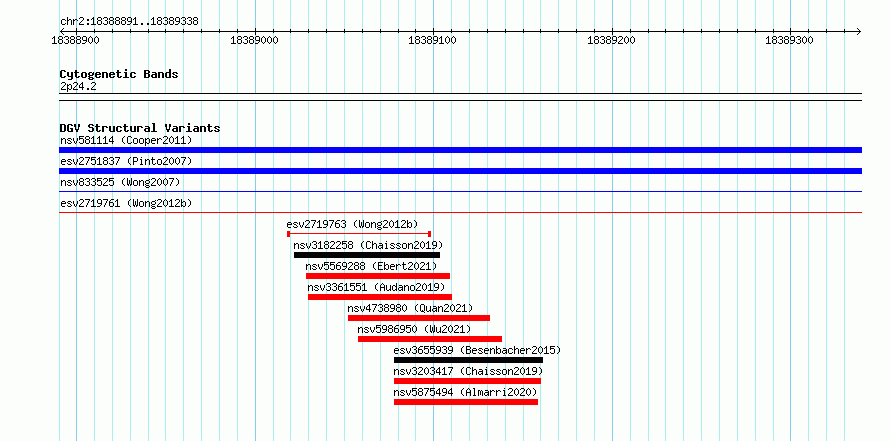
Task: Select the 2p24.2 cytogenetic band outline
Action: pyautogui.click(x=460, y=97)
